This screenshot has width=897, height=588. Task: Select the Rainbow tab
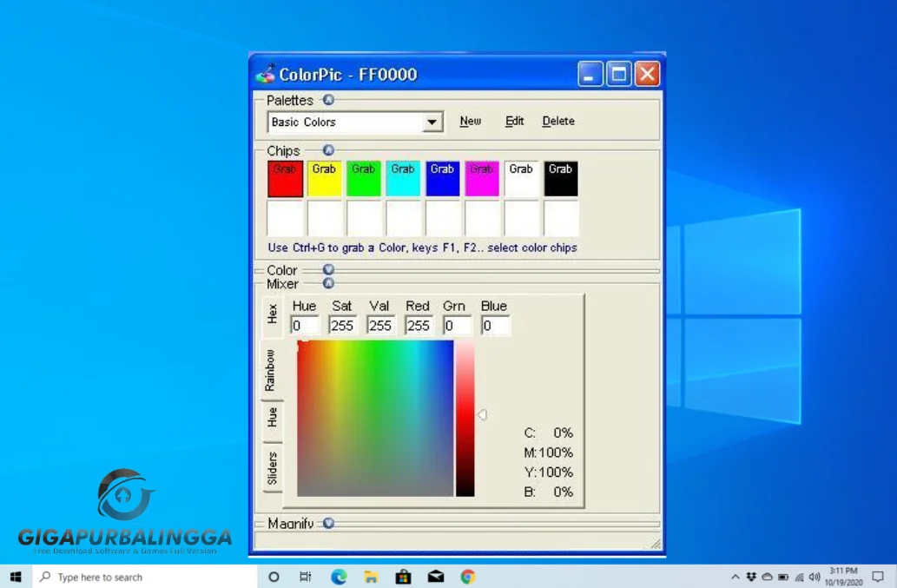(272, 369)
